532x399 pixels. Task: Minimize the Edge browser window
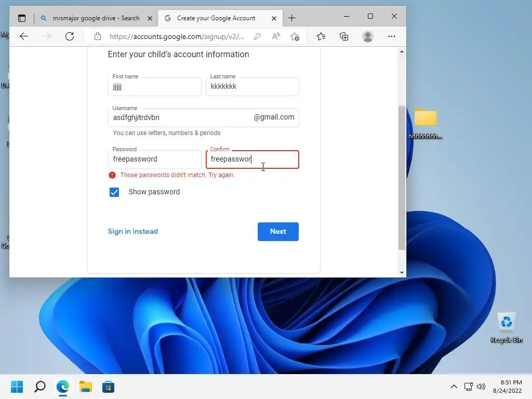pyautogui.click(x=347, y=16)
